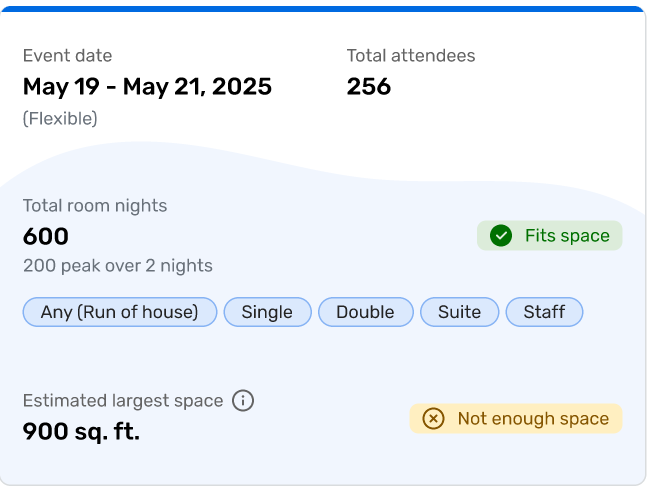Click the 600 room nights value
Image resolution: width=654 pixels, height=489 pixels.
click(46, 237)
